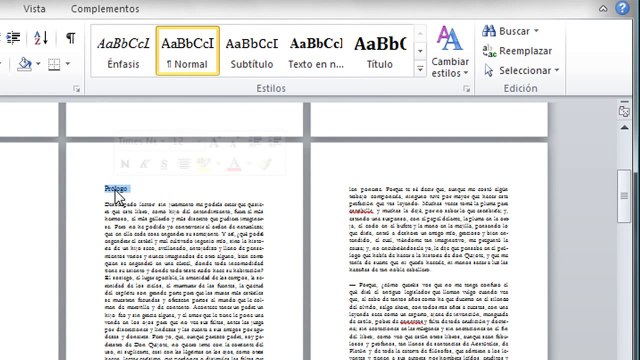Click the vertical scrollbar up arrow
This screenshot has width=640, height=360.
(x=624, y=128)
